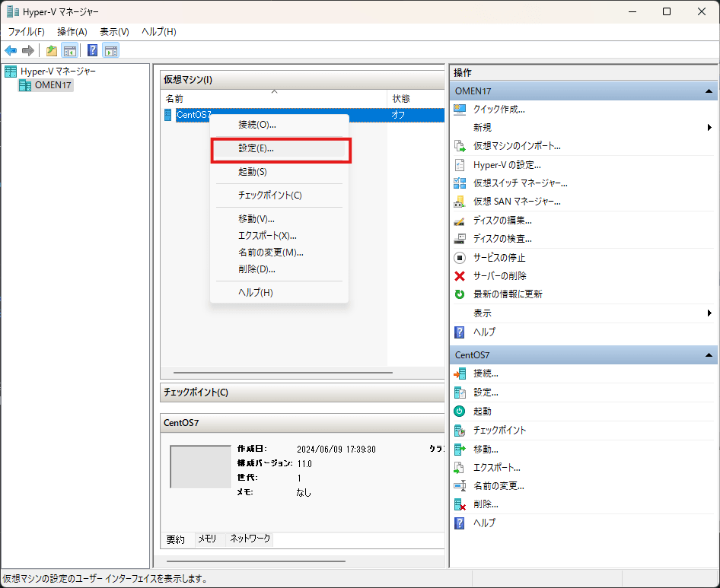Click the Move icon in CentOS7 actions
This screenshot has width=720, height=588.
point(460,449)
